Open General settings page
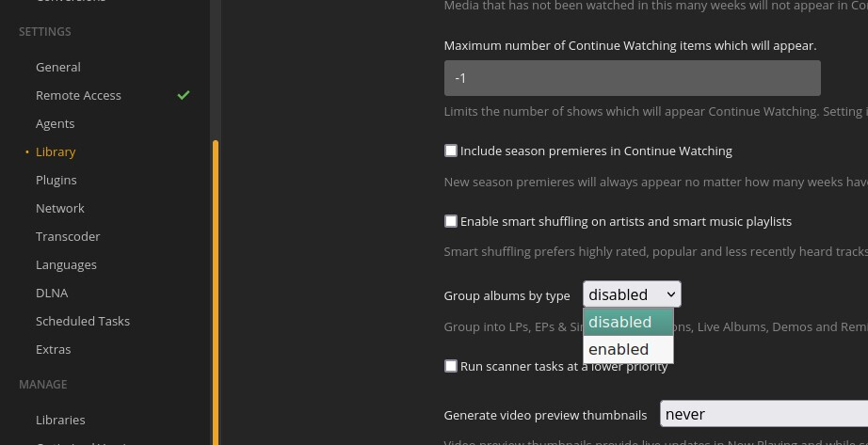Viewport: 868px width, 445px height. (x=58, y=67)
